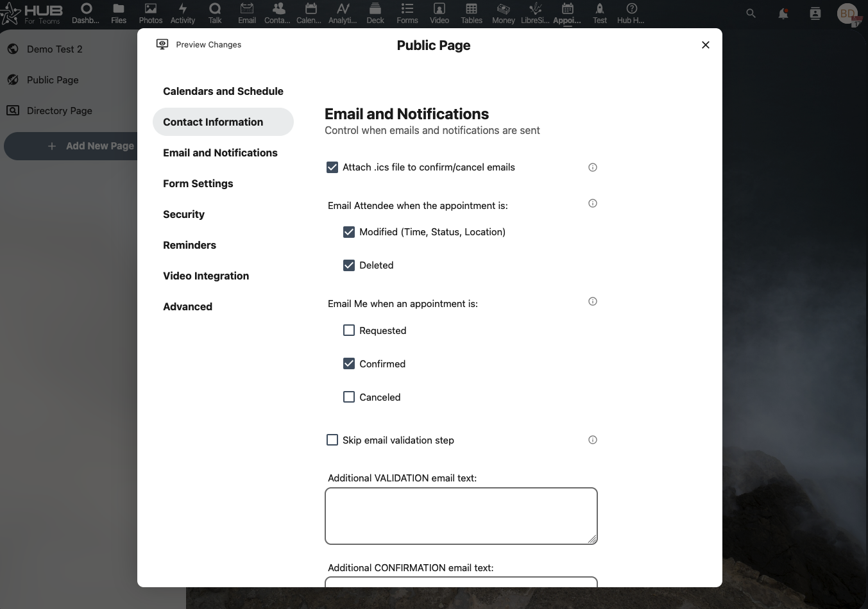Screen dimensions: 868x609
Task: Click Add New Page button
Action: [72, 146]
